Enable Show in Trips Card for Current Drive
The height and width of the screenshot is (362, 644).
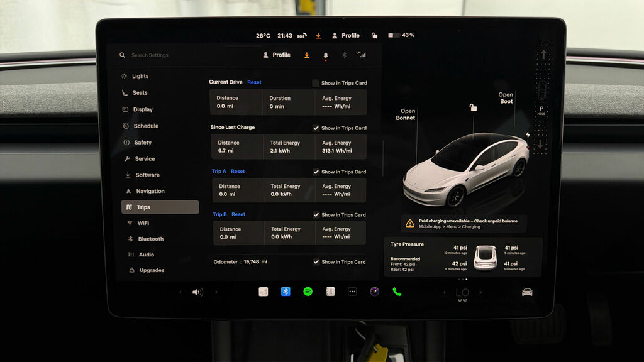pos(316,83)
